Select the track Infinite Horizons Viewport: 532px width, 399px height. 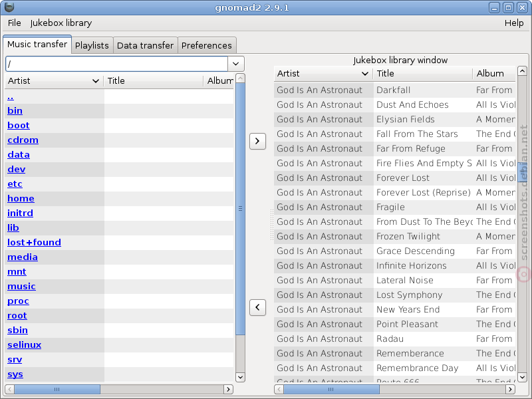click(x=394, y=265)
